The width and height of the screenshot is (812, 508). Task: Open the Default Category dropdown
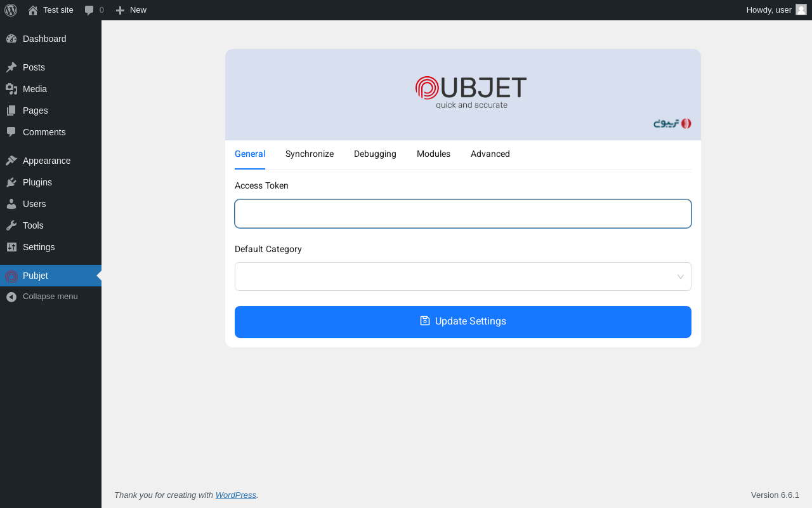pyautogui.click(x=463, y=277)
